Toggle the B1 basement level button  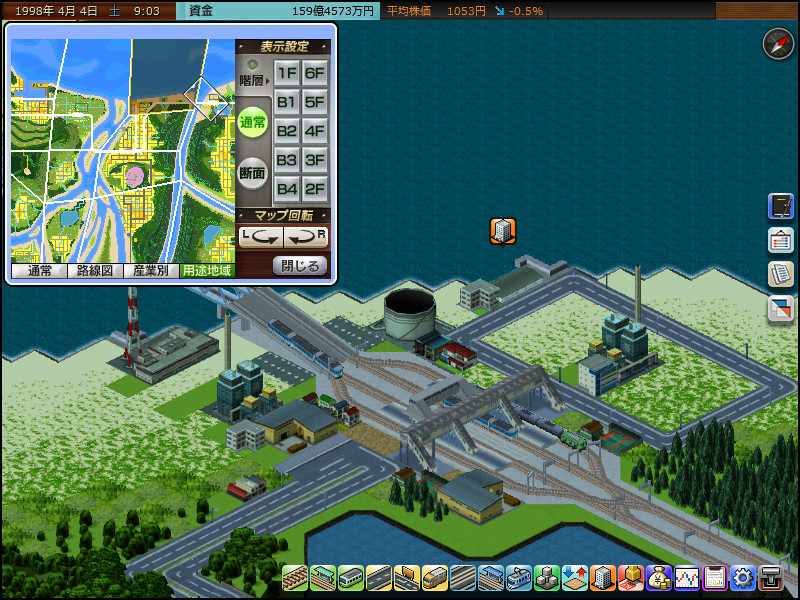pyautogui.click(x=287, y=102)
